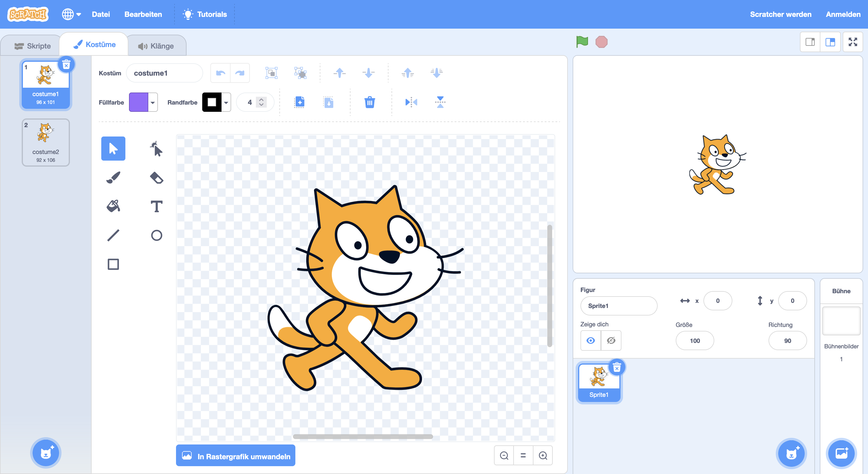Open the Randfarbe outline color dropdown
868x474 pixels.
(x=226, y=102)
